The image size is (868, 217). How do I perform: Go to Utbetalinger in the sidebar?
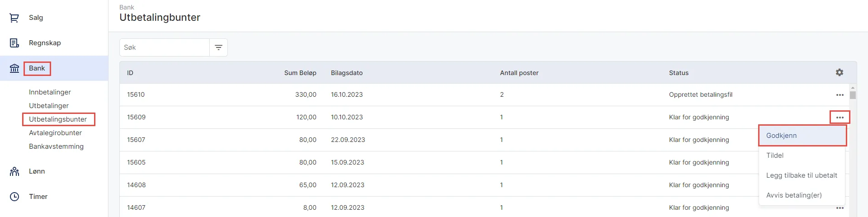pos(49,106)
